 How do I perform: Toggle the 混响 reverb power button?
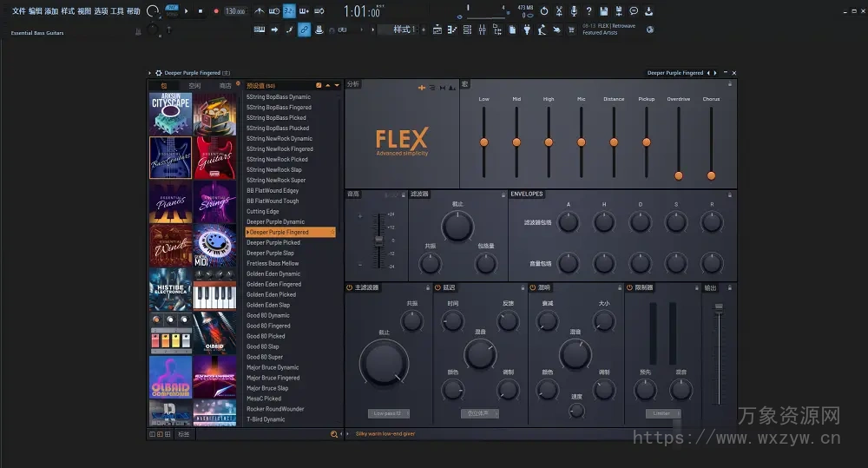click(533, 287)
